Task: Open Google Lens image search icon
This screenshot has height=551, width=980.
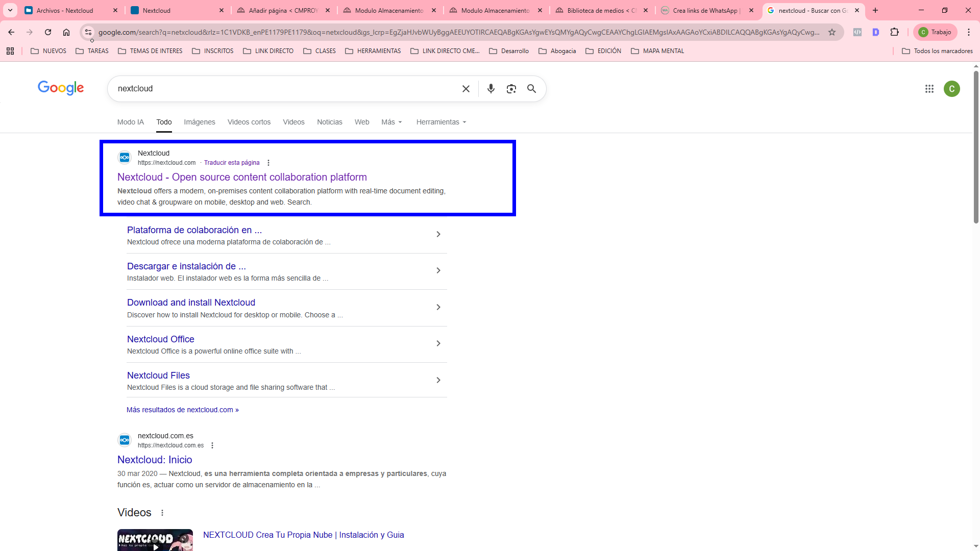Action: point(511,89)
